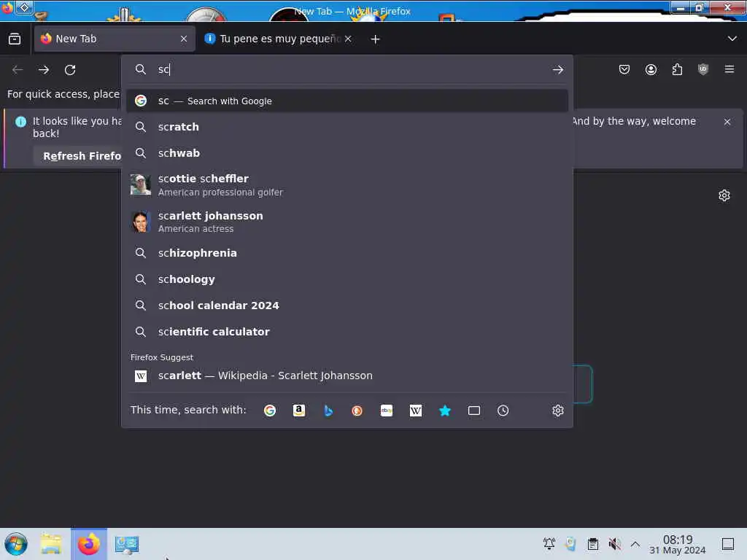This screenshot has height=560, width=747.
Task: Select the 'scottie scheffler' suggestion
Action: click(347, 184)
